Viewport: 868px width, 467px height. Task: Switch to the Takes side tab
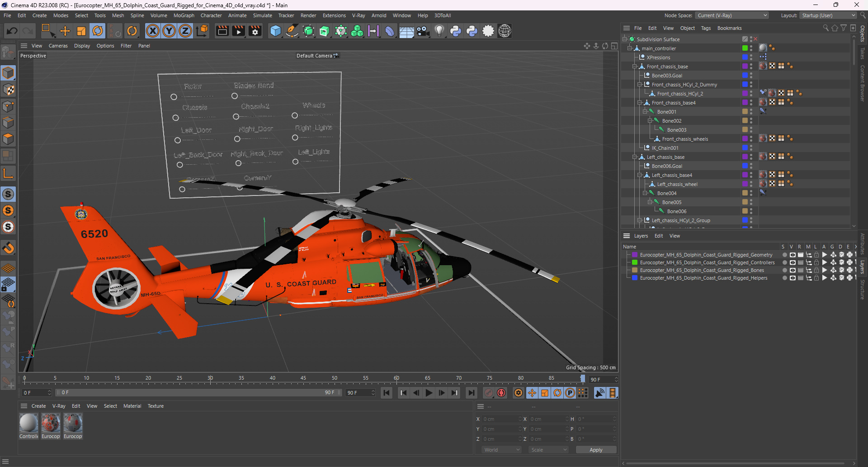click(x=863, y=53)
